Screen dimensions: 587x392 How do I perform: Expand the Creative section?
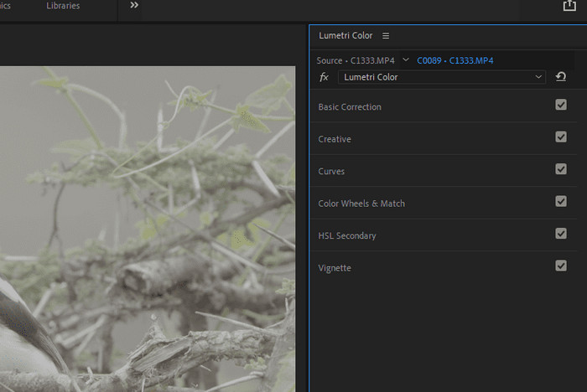(335, 139)
